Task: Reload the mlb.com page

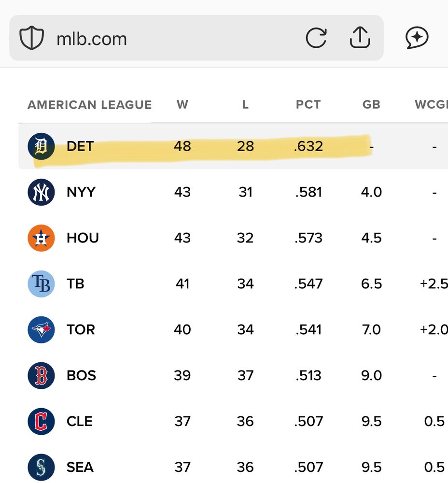Action: pos(316,38)
